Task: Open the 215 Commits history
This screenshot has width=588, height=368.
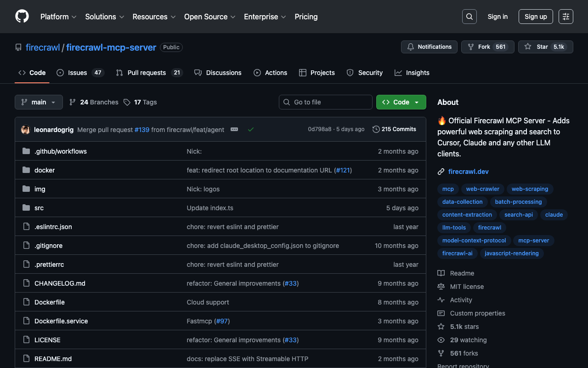Action: (x=394, y=129)
